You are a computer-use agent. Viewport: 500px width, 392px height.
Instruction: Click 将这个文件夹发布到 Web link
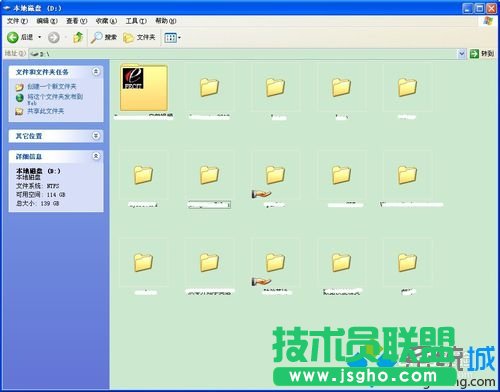55,99
